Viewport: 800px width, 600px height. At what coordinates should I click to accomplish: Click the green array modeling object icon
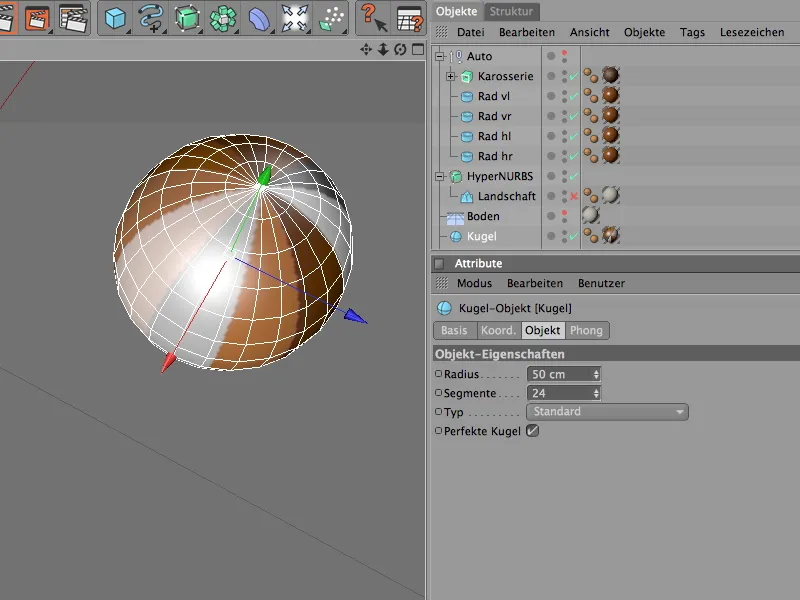pyautogui.click(x=222, y=18)
